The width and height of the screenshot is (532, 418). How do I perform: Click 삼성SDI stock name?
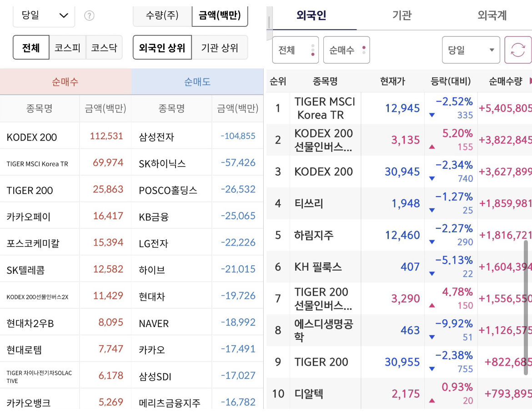point(155,377)
